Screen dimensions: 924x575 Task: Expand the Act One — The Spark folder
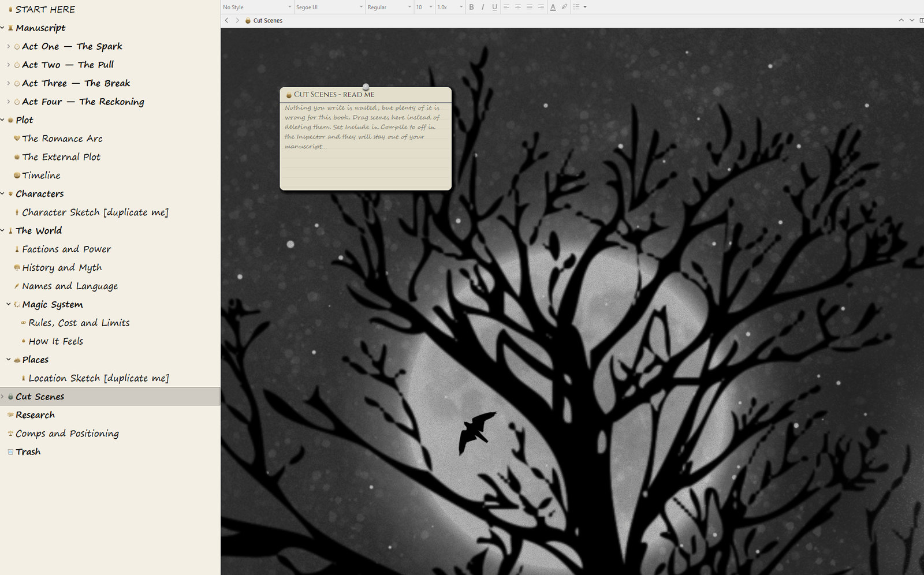[8, 46]
